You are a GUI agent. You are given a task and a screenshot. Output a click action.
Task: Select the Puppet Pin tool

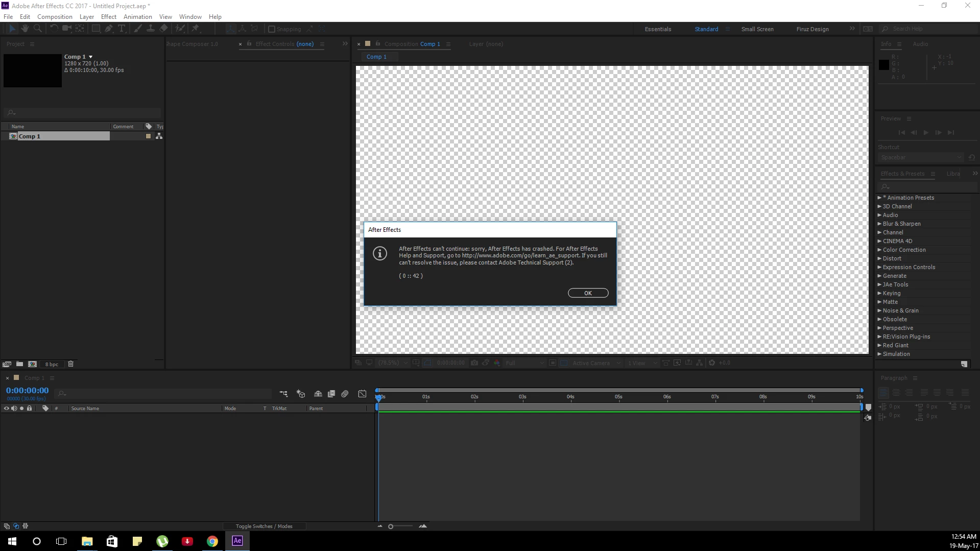[195, 29]
